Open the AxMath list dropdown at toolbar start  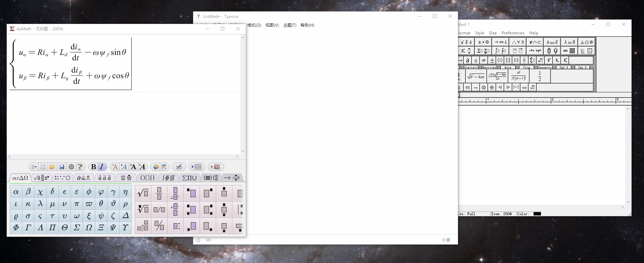pyautogui.click(x=33, y=167)
